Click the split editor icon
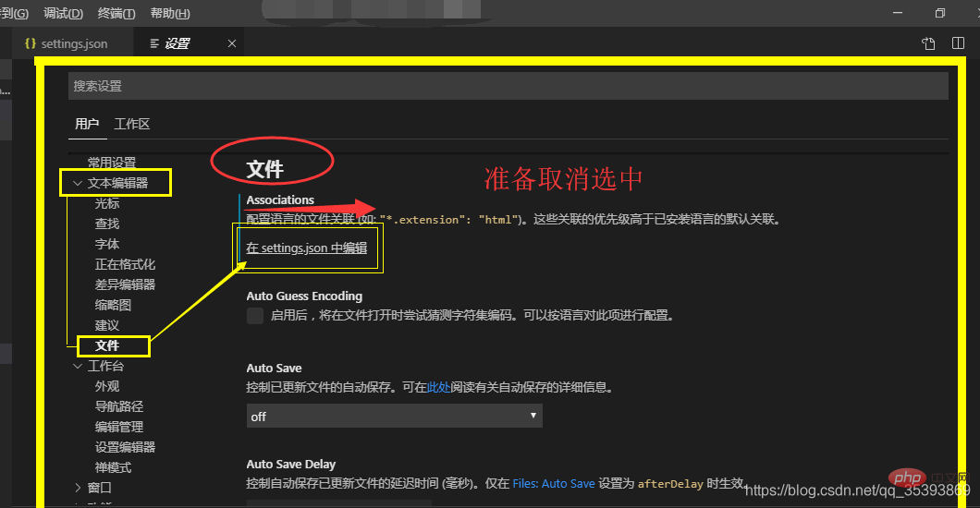The image size is (980, 508). 958,43
